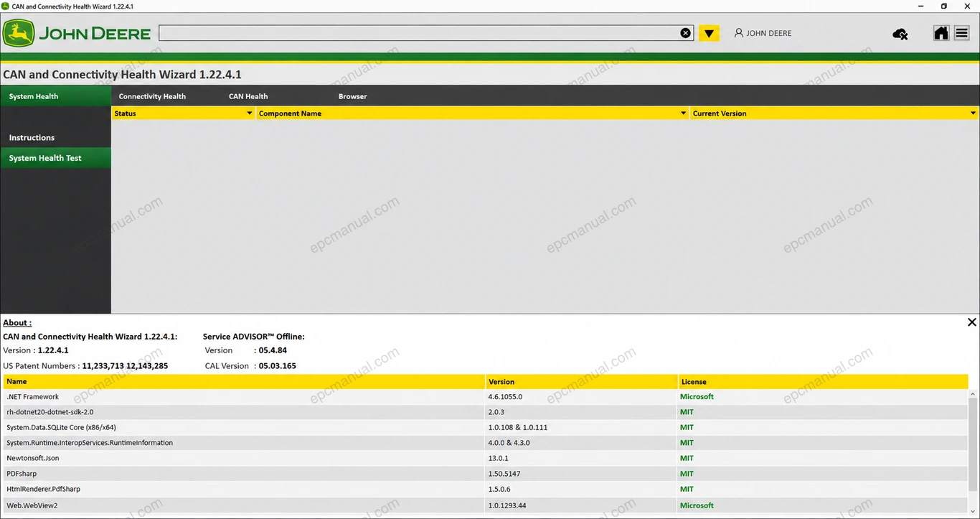The height and width of the screenshot is (519, 980).
Task: Open MIT license for System.Runtime.InteropServices.RuntimeInformation
Action: tap(687, 443)
